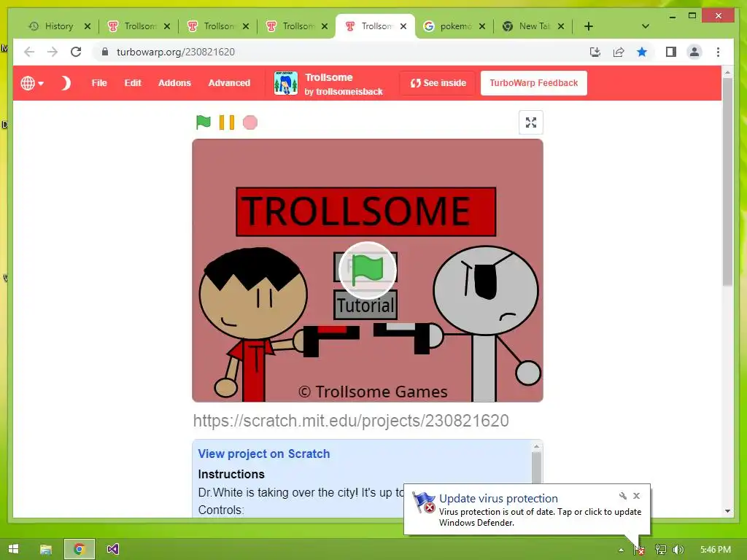Open the language globe dropdown
Image resolution: width=747 pixels, height=560 pixels.
[x=32, y=83]
